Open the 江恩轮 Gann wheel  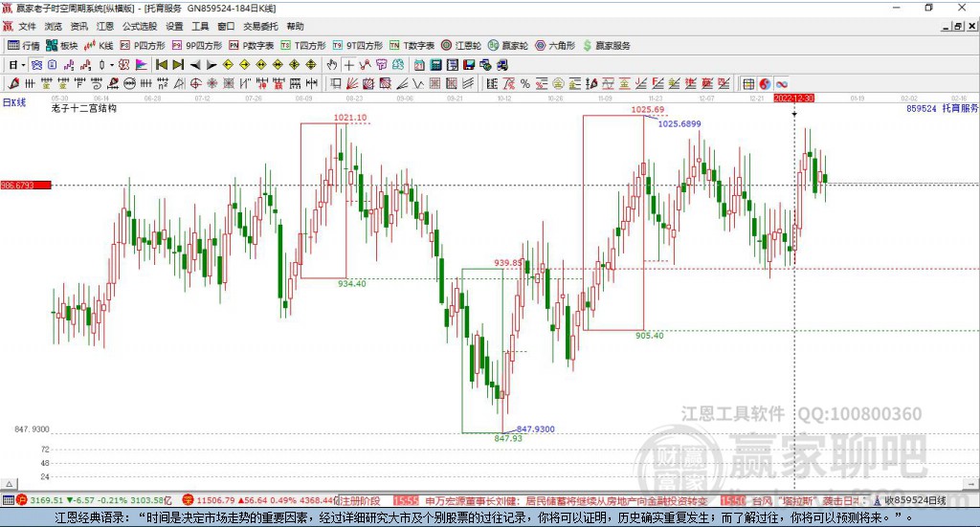pos(461,46)
